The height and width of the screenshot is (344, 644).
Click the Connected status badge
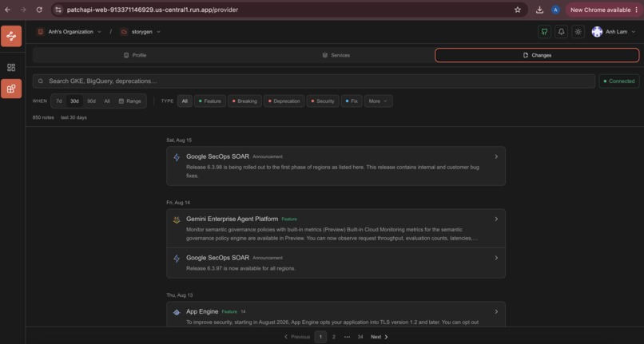click(x=619, y=81)
